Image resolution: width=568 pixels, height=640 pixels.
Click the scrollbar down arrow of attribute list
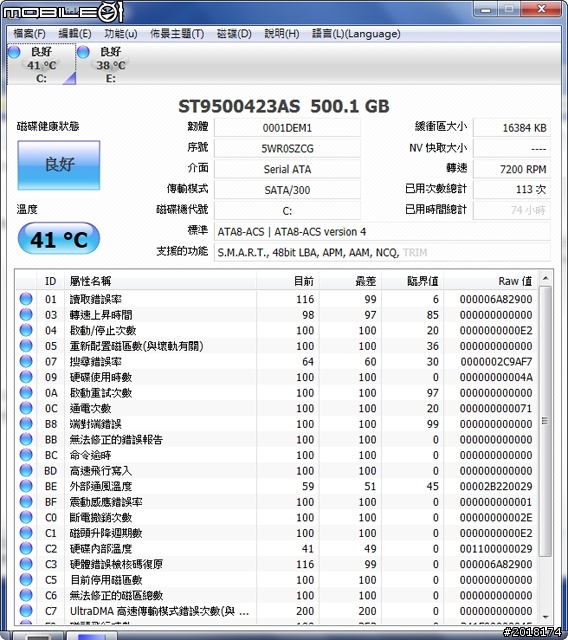click(x=545, y=617)
